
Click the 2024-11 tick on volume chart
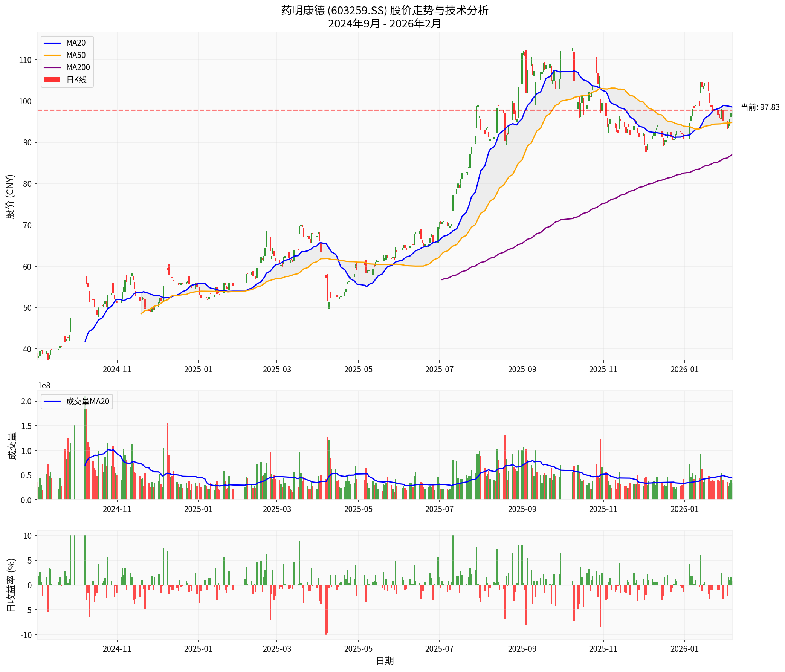117,509
